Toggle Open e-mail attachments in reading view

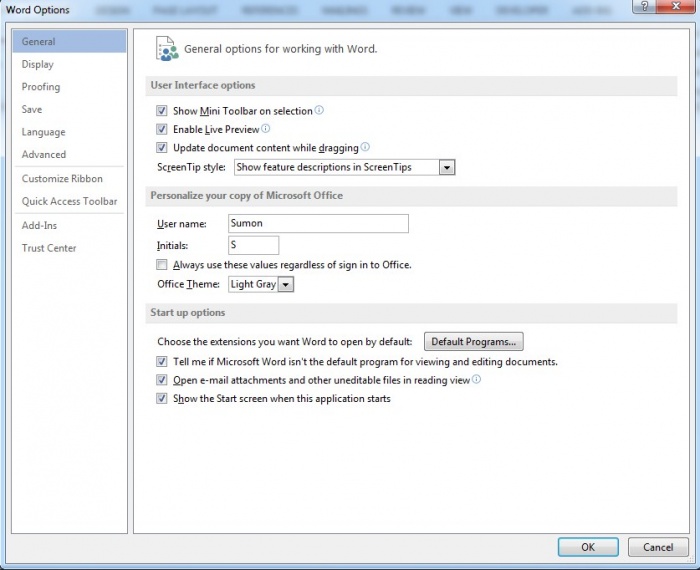pos(162,380)
